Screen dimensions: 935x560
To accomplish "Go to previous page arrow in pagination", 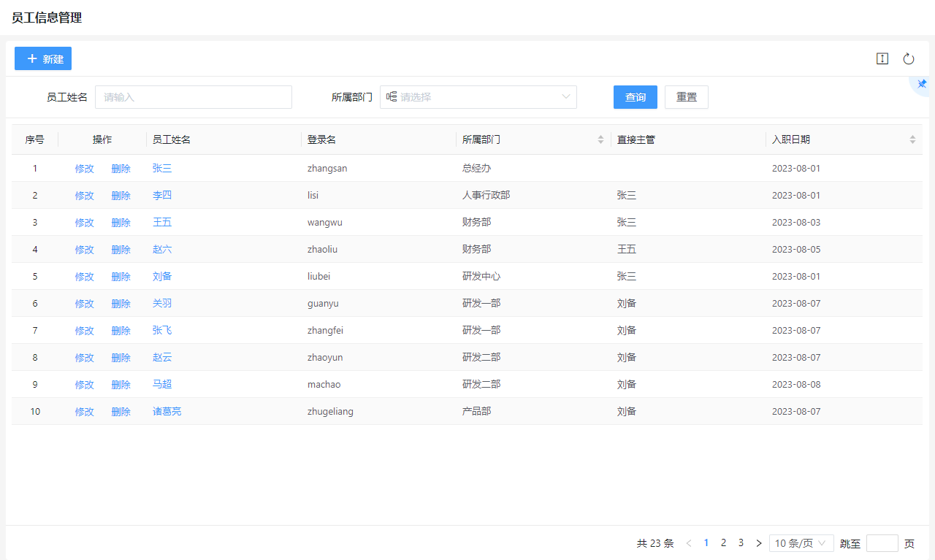I will pos(688,543).
